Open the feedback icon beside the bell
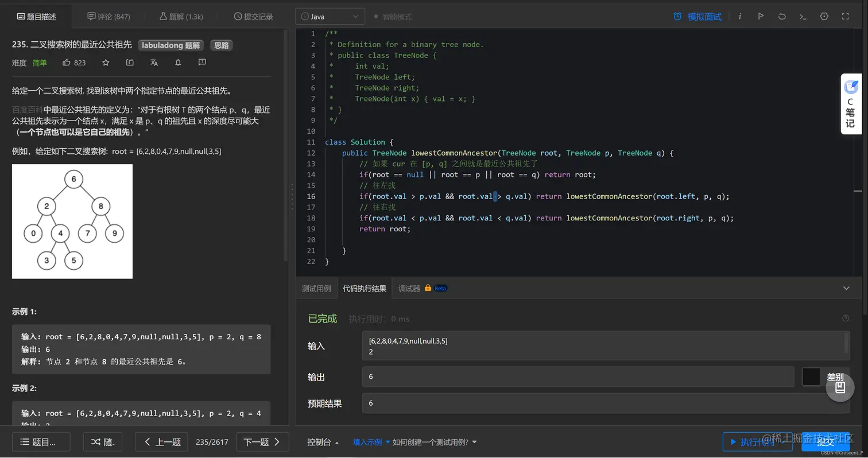The width and height of the screenshot is (868, 458). (202, 62)
